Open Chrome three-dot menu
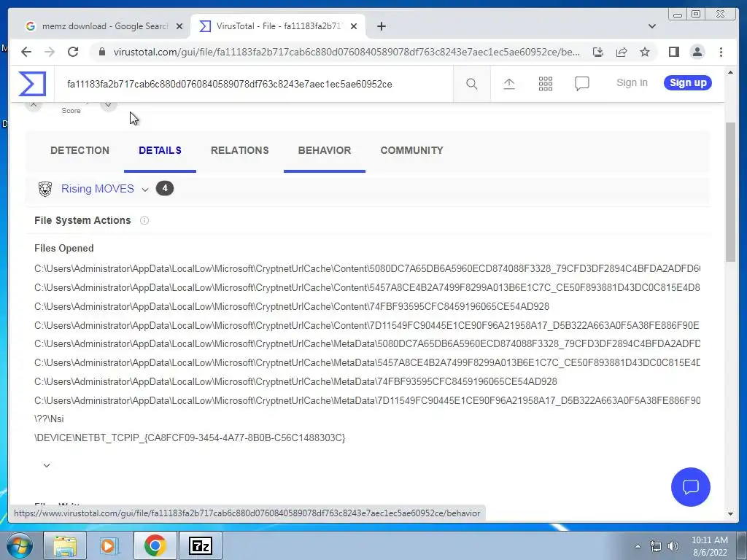This screenshot has width=747, height=560. coord(721,52)
